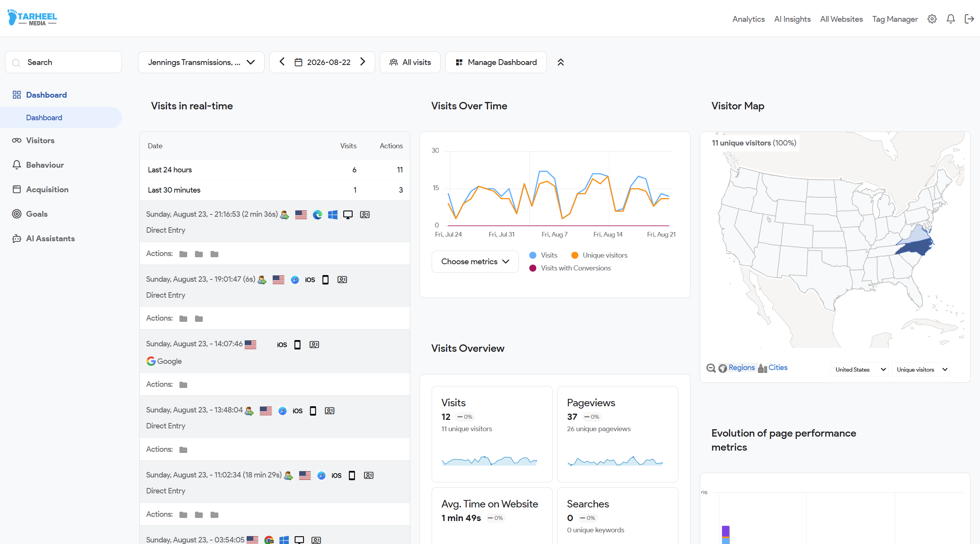Click the zoom out icon on Visitor Map
This screenshot has height=544, width=980.
point(711,368)
